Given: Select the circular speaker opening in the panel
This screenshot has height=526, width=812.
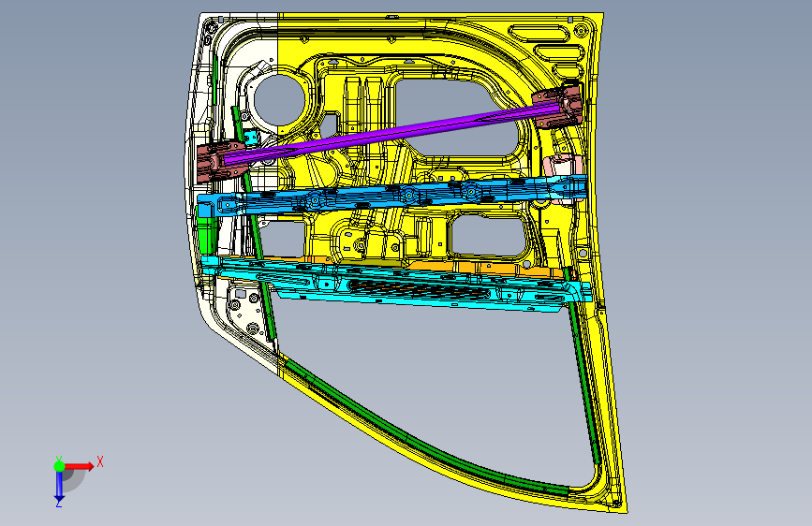Looking at the screenshot, I should click(x=280, y=101).
